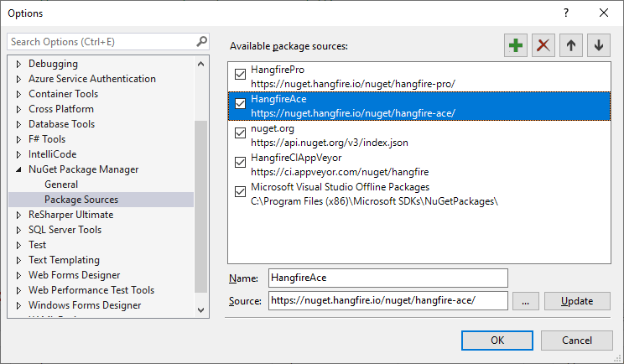
Task: Select the HangfireCIAppVeyor source row
Action: click(x=419, y=165)
